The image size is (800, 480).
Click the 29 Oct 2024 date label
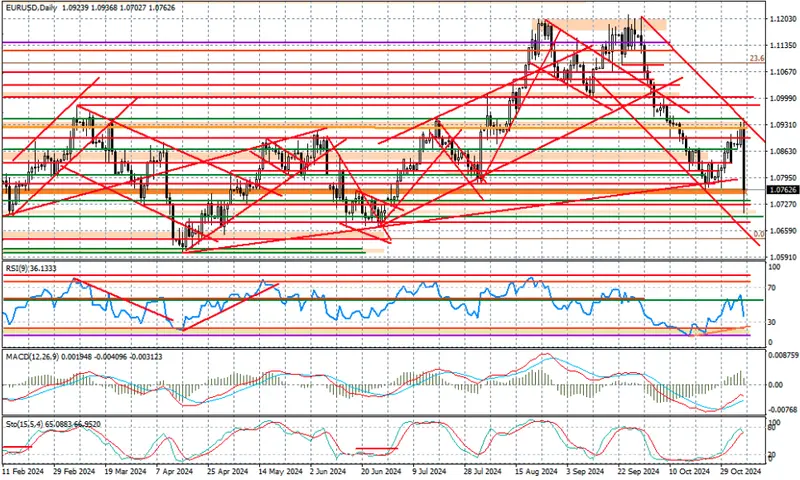tap(740, 471)
